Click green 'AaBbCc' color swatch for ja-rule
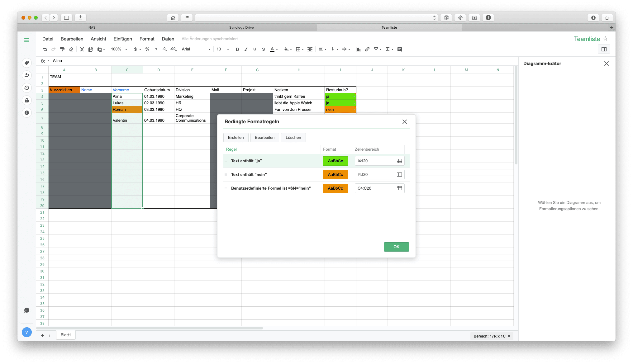Screen dimensions: 633x364 pos(335,161)
